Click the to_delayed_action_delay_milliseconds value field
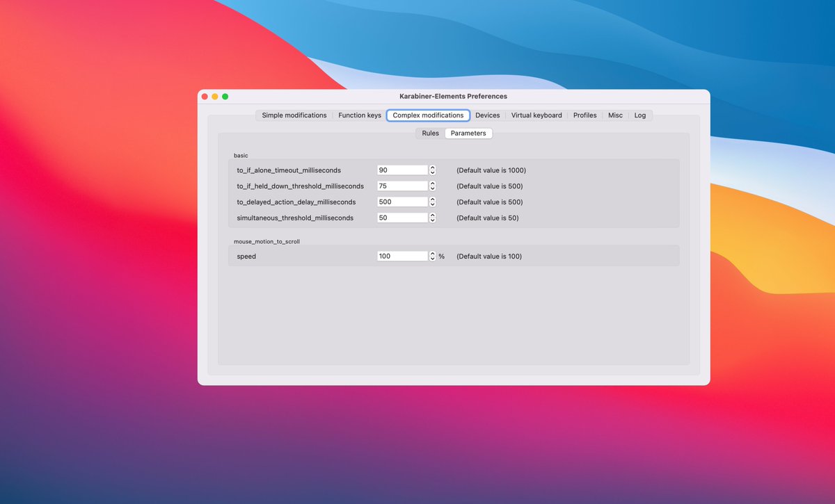 click(402, 202)
